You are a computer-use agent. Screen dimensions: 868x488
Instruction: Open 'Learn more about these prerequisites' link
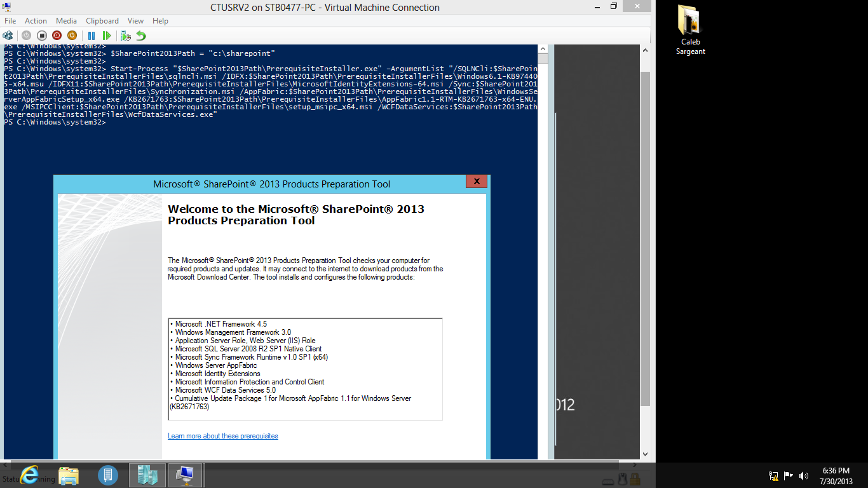click(223, 436)
